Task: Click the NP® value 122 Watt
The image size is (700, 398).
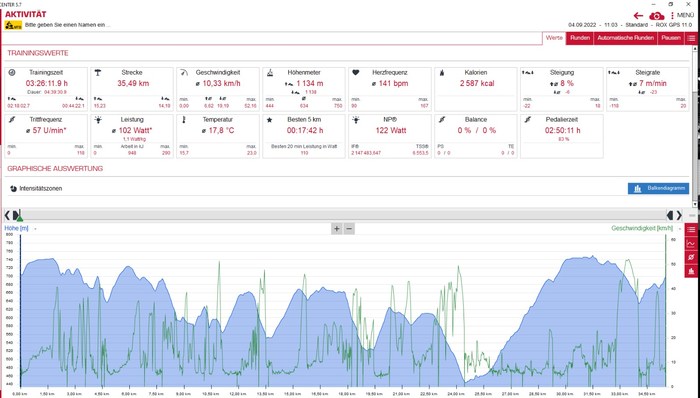Action: click(391, 131)
